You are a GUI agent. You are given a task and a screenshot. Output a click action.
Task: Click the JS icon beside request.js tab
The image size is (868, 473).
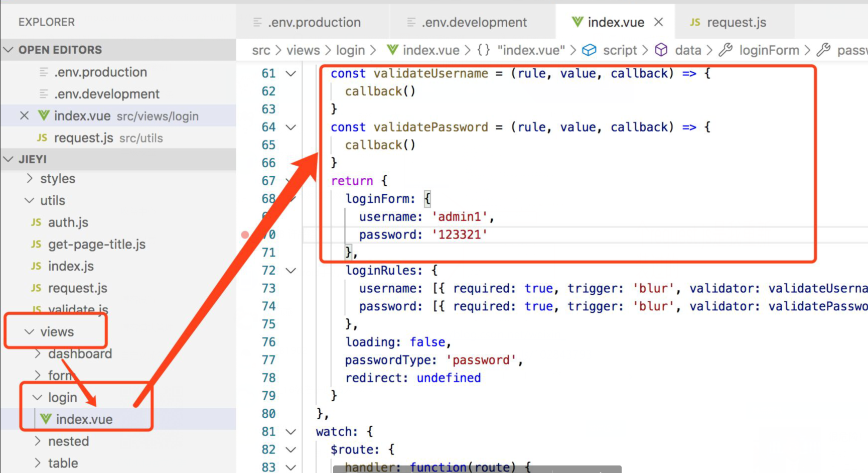click(695, 22)
